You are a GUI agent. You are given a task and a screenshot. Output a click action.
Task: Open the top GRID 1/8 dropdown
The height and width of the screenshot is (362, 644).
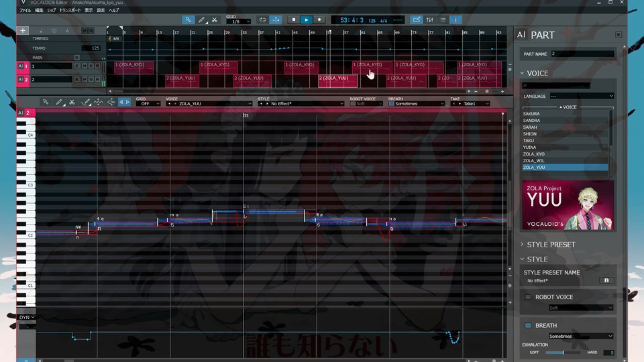239,21
